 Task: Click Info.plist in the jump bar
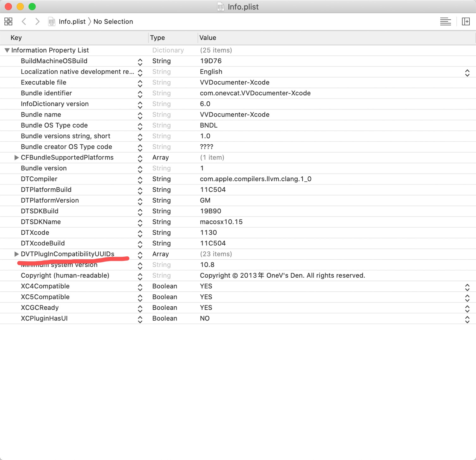point(72,22)
